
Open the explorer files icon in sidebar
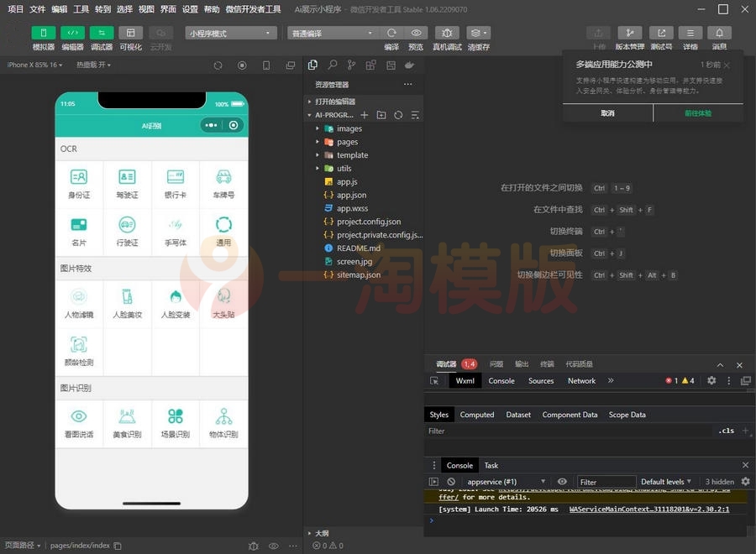313,65
